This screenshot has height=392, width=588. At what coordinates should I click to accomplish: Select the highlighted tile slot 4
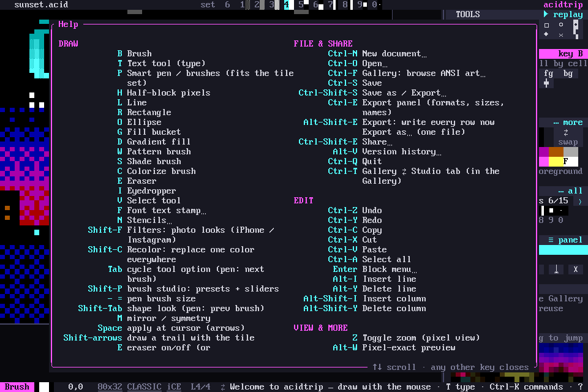pos(288,5)
